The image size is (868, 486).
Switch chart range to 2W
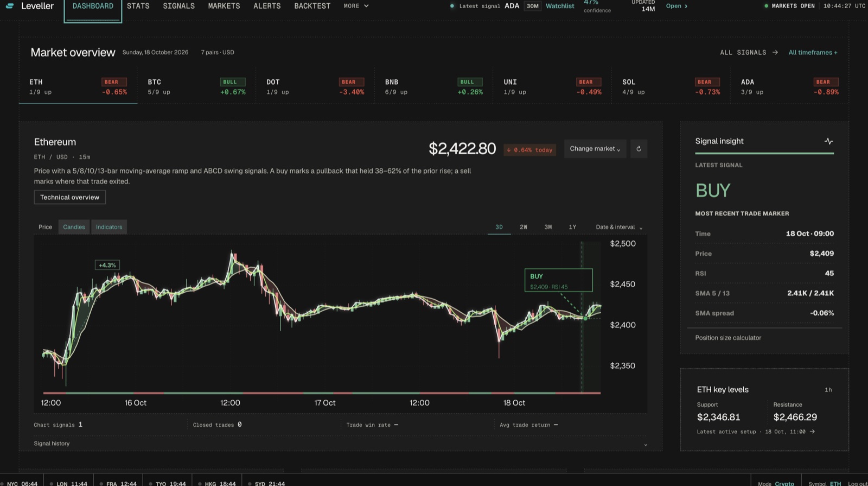(x=524, y=227)
